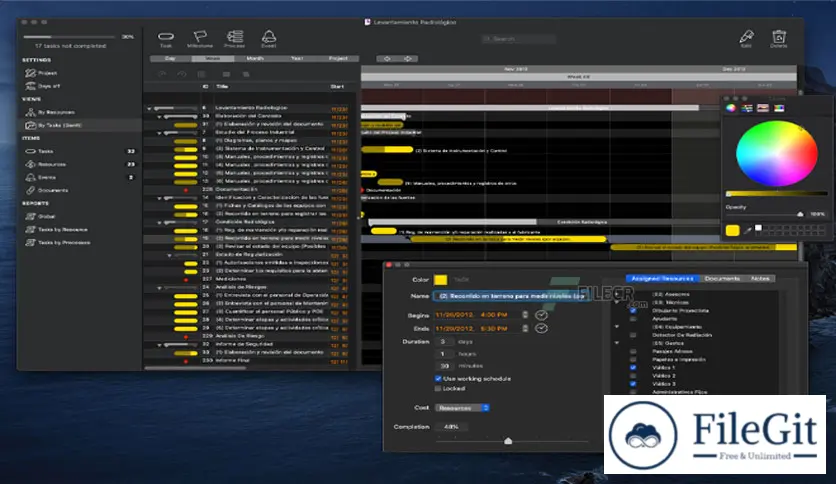Open Tasks items list

[x=40, y=151]
